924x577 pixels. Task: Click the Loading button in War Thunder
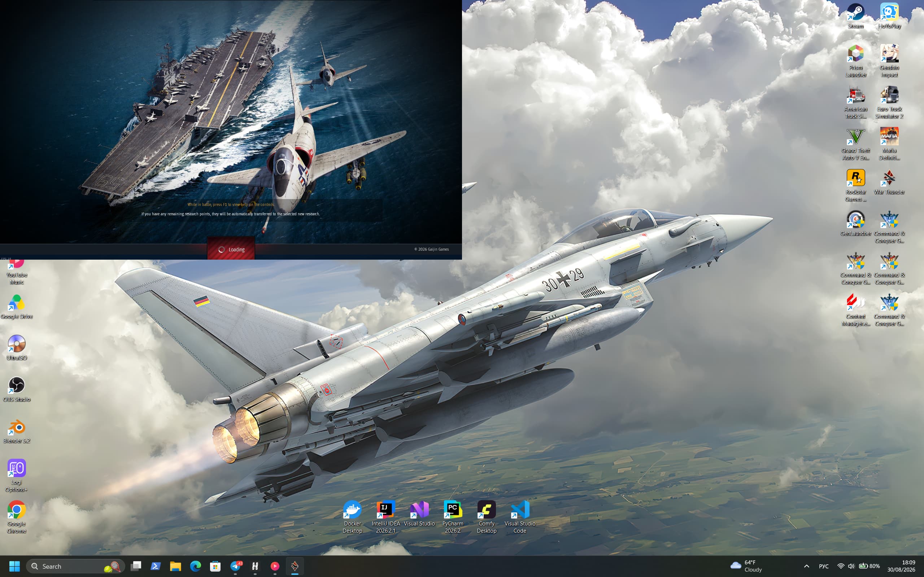click(231, 249)
